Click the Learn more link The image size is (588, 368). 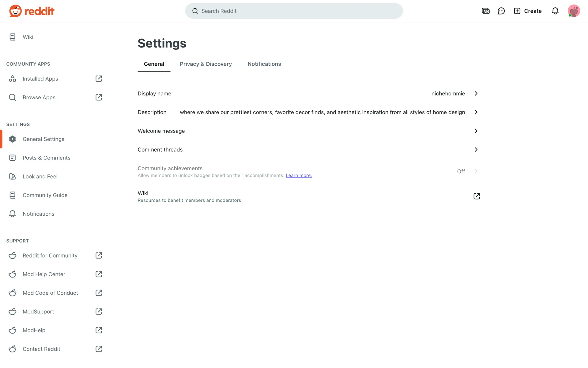(299, 175)
